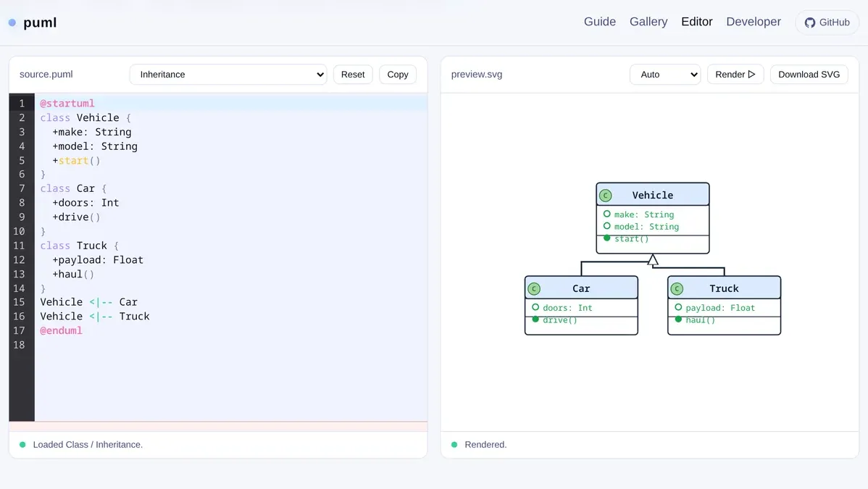Click the Truck class title in the diagram
The image size is (868, 489).
(724, 288)
